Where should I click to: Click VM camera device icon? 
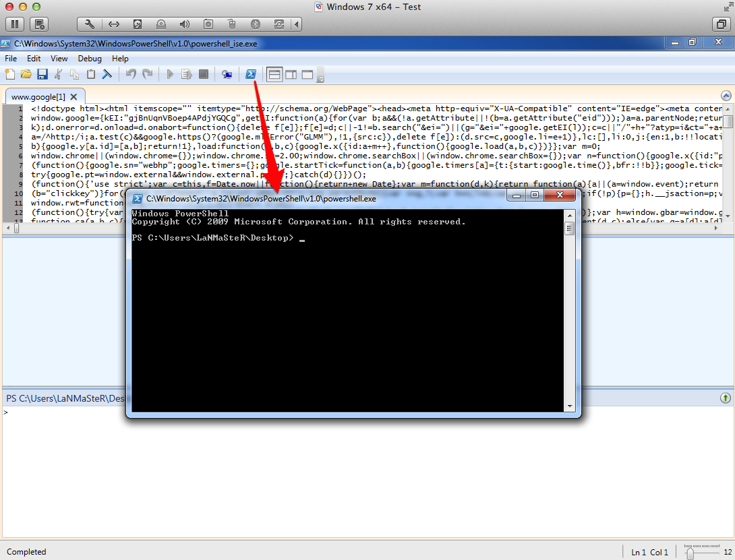(x=208, y=24)
